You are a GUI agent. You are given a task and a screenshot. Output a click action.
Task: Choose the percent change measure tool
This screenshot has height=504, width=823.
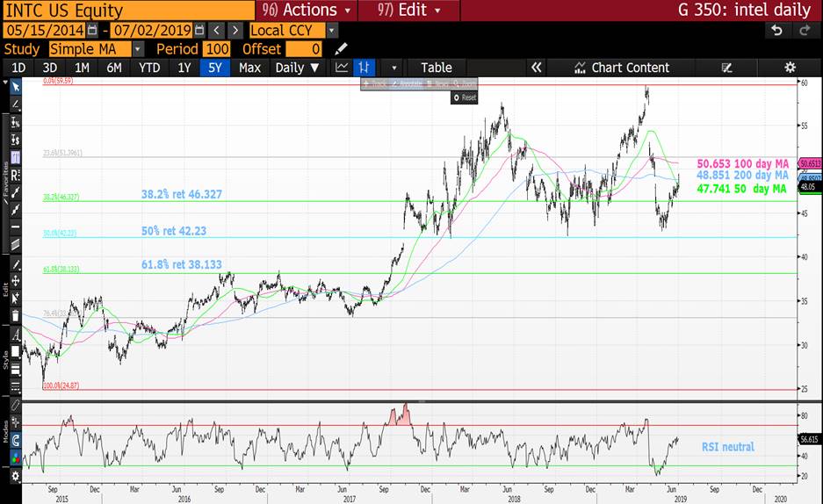[x=16, y=122]
